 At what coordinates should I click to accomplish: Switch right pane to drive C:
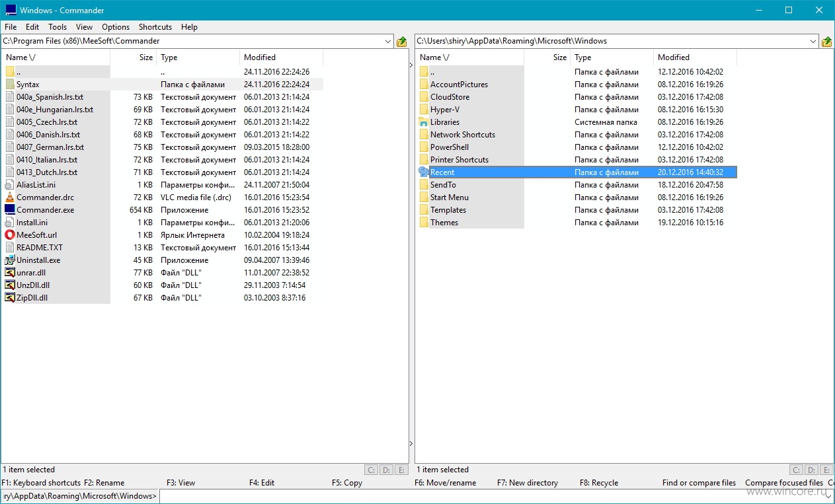click(x=797, y=470)
